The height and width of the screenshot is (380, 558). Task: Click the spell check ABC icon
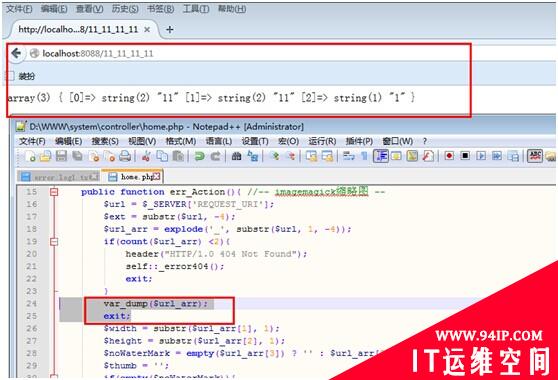(535, 156)
